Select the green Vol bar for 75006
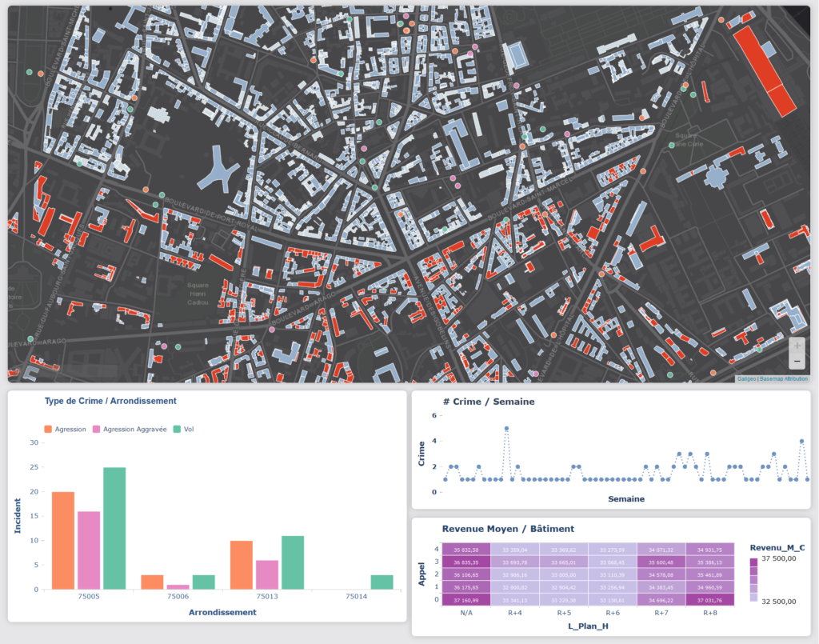819x644 pixels. pos(204,582)
